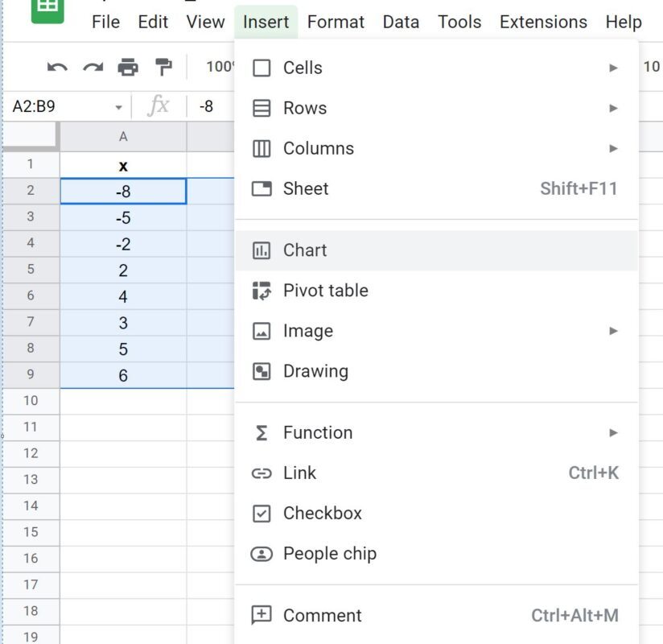Click the undo arrow icon

[x=57, y=68]
